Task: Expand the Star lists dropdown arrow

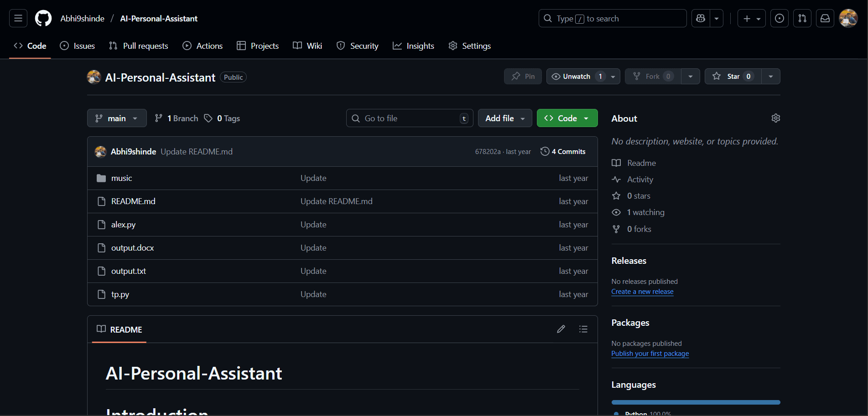Action: [771, 77]
